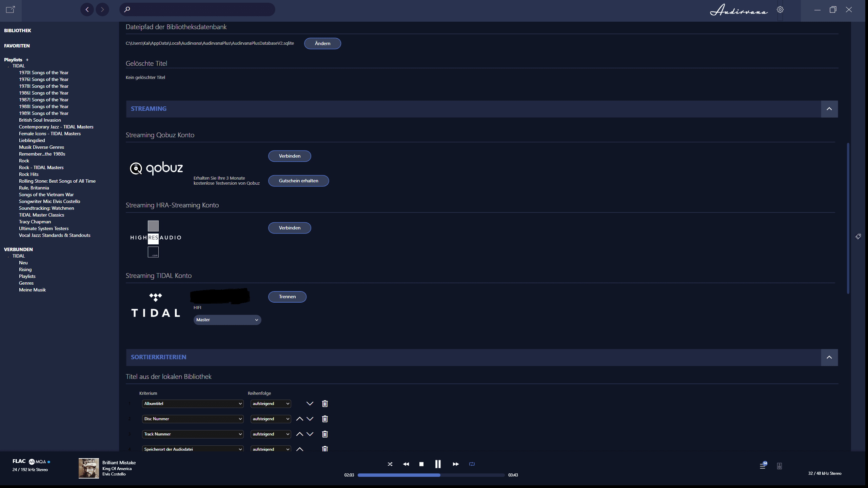Open Albumtitel criterion dropdown
The width and height of the screenshot is (868, 488).
point(193,404)
